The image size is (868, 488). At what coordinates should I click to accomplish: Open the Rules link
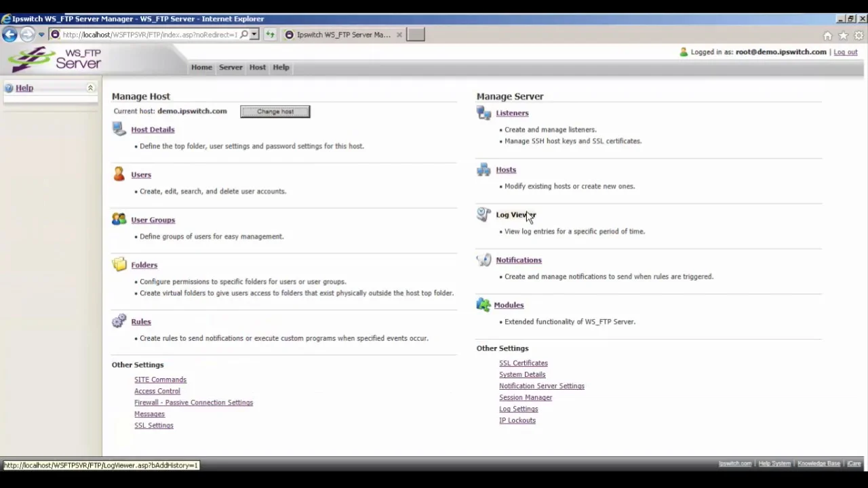tap(141, 321)
